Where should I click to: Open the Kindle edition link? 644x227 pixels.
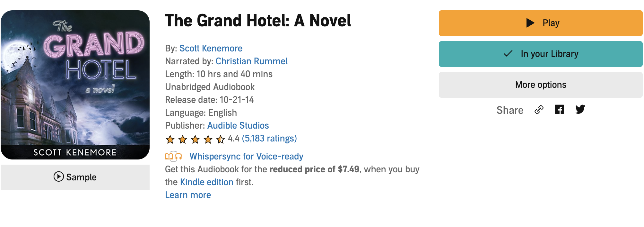[206, 182]
